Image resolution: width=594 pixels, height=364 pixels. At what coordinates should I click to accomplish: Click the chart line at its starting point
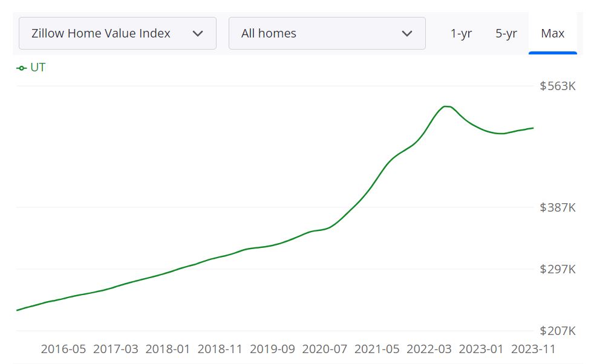pyautogui.click(x=17, y=310)
